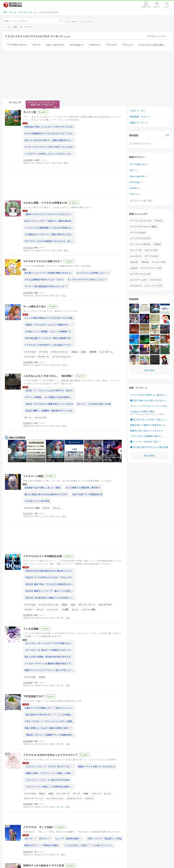
Task: Open エルおじ速報 blog avatar thumbnail
Action: click(13, 209)
